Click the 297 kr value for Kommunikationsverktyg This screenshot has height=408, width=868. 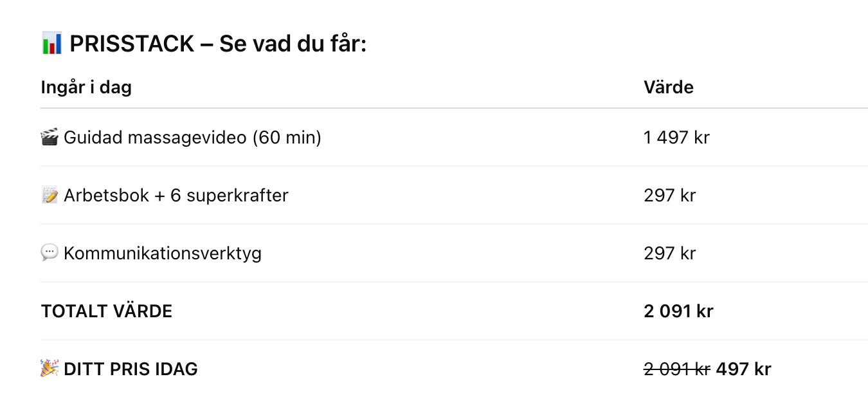(669, 254)
